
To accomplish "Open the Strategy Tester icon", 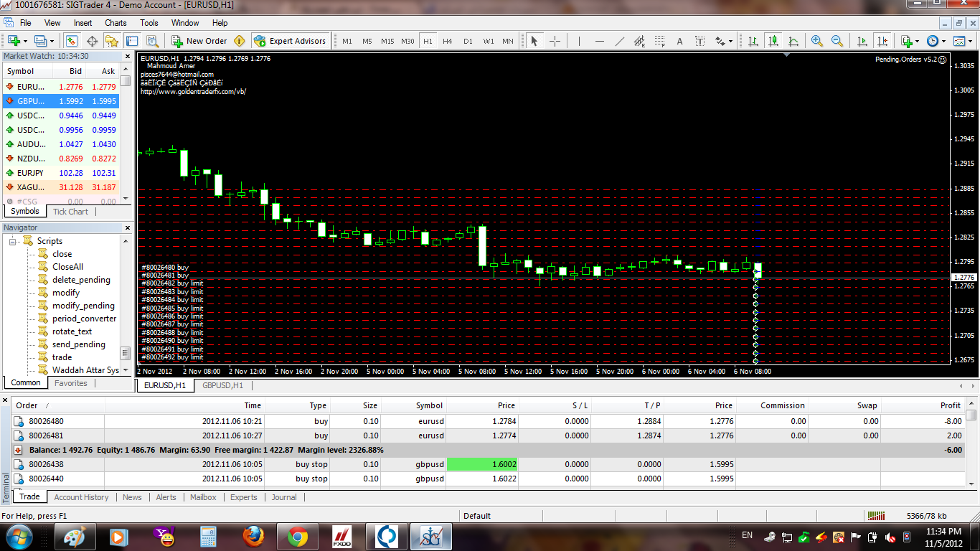I will 152,41.
